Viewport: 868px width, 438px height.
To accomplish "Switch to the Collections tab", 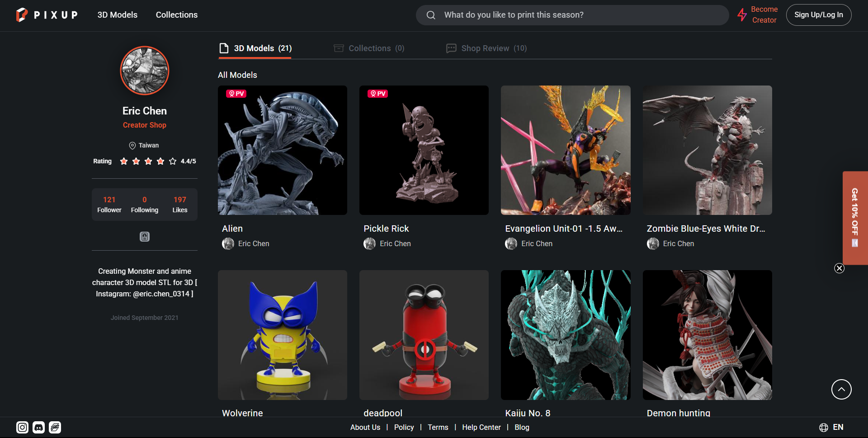I will 369,48.
